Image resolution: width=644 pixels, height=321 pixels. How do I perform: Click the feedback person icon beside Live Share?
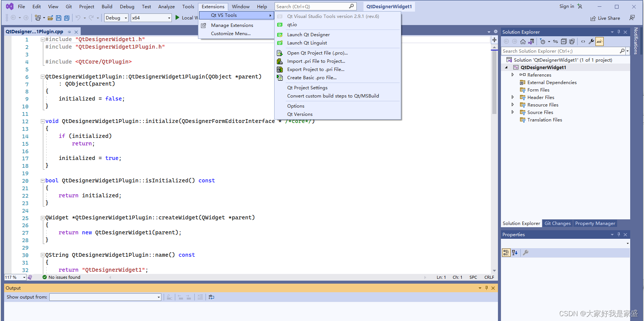tap(632, 18)
